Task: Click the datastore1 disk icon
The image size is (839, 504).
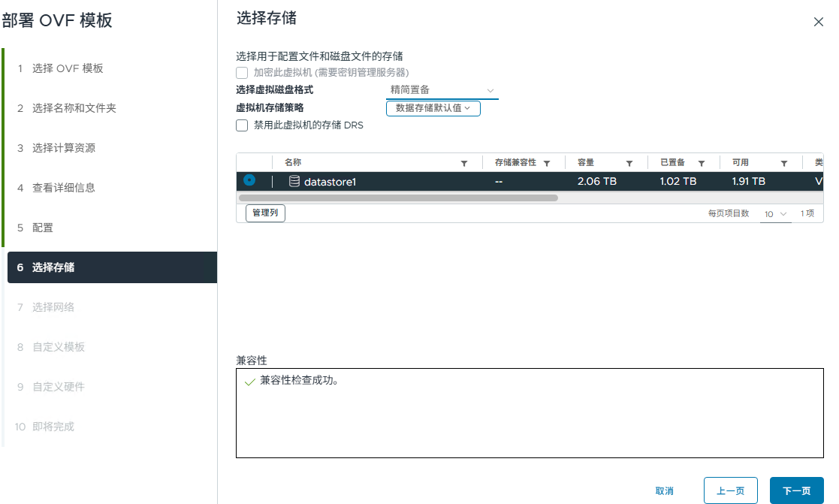Action: coord(294,181)
